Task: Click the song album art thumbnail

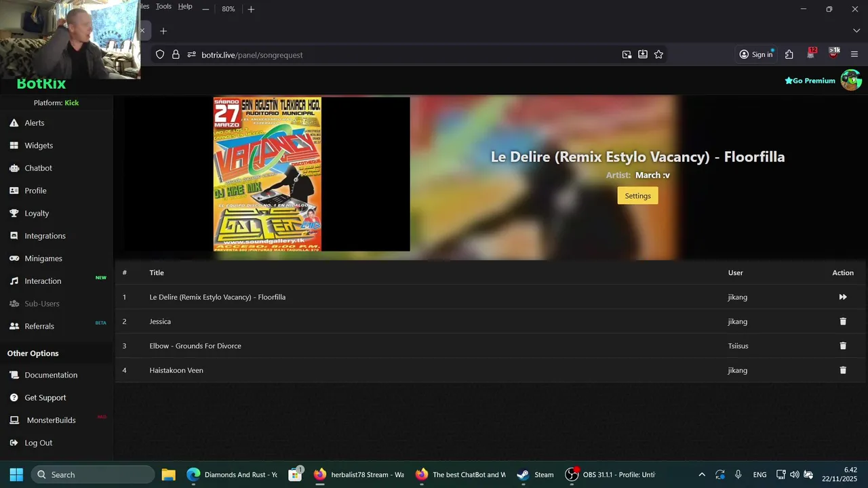Action: tap(267, 174)
